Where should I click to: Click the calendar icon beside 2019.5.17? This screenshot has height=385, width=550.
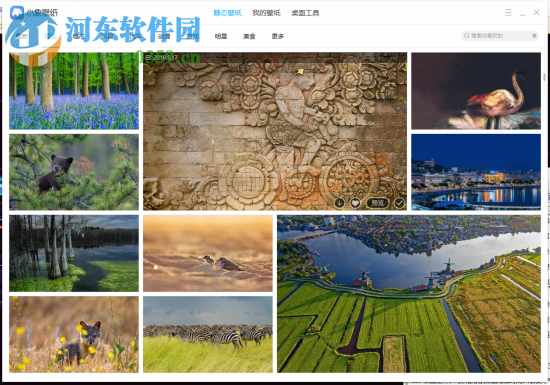[148, 58]
